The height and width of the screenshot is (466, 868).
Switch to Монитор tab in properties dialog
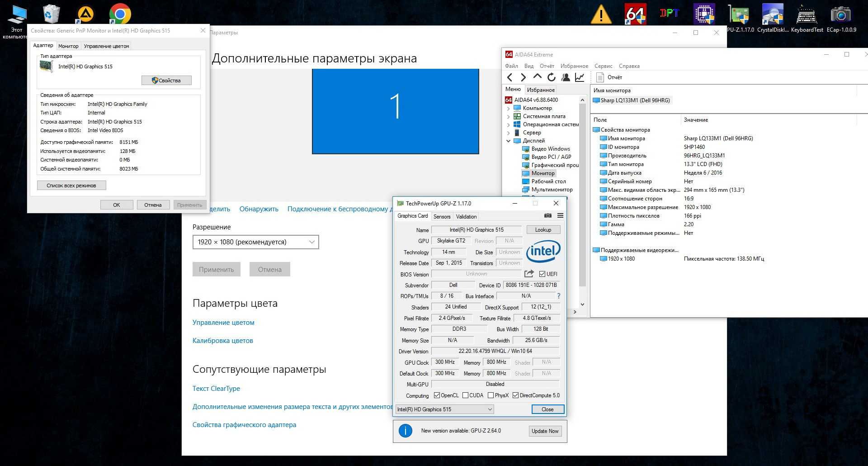pyautogui.click(x=68, y=46)
